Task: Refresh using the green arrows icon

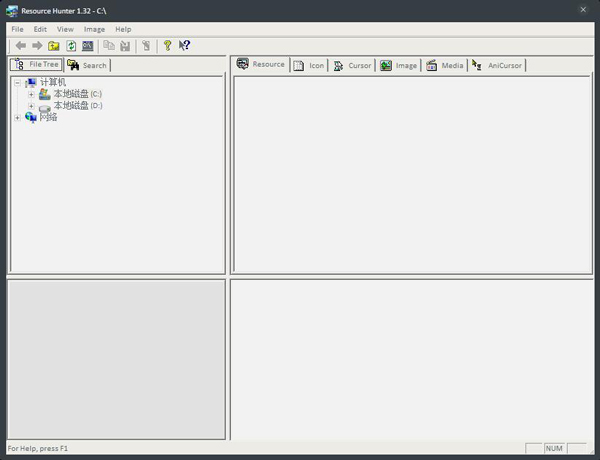Action: (x=71, y=46)
